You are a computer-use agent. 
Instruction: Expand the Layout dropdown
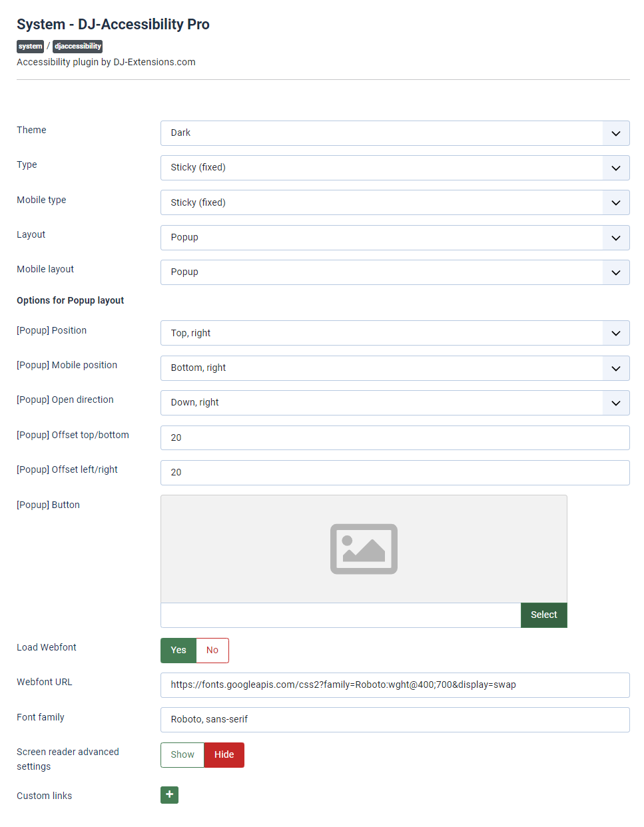pyautogui.click(x=395, y=238)
